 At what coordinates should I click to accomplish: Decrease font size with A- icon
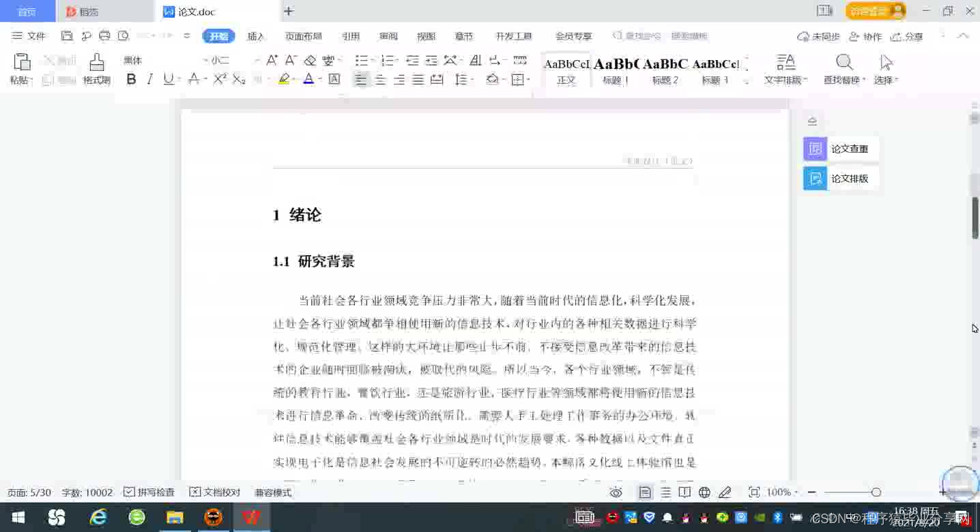[x=291, y=60]
